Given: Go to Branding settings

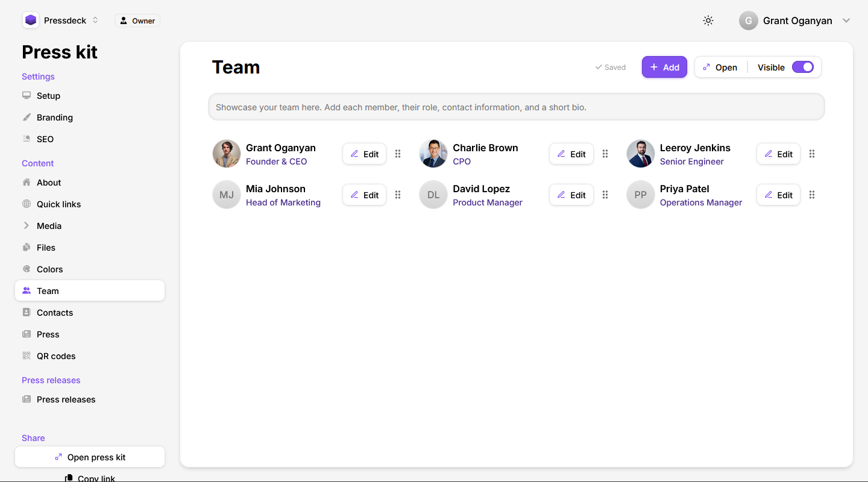Looking at the screenshot, I should [x=54, y=117].
